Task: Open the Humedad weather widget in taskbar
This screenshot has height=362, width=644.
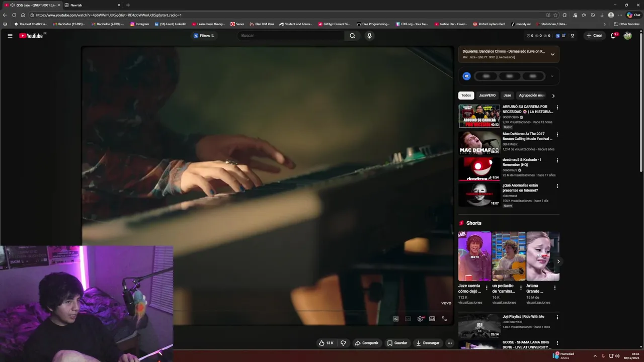Action: 563,355
